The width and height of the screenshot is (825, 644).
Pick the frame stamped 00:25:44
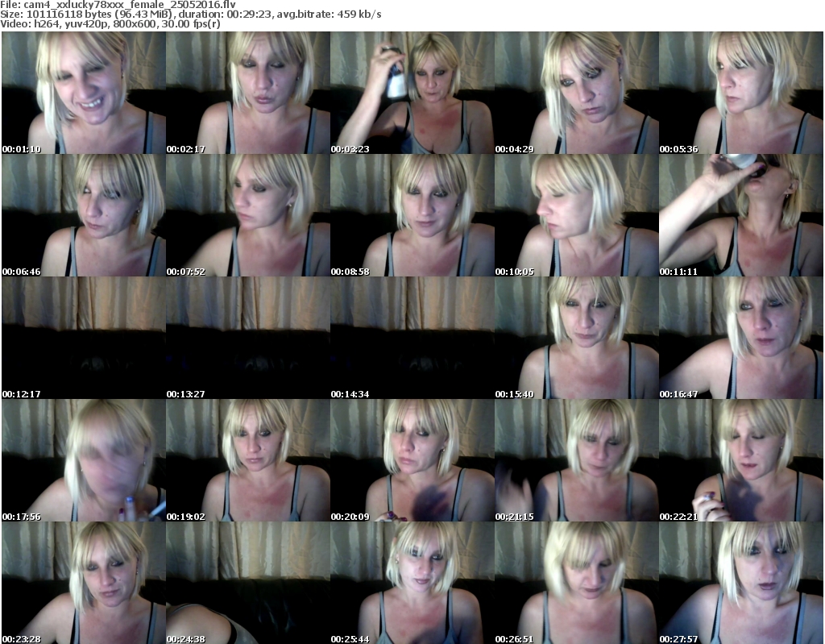click(412, 583)
